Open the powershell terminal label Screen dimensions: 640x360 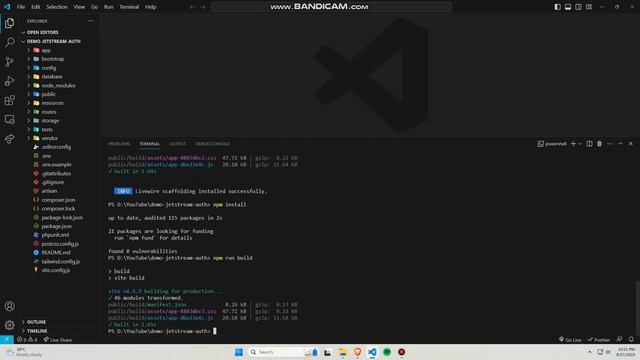552,144
